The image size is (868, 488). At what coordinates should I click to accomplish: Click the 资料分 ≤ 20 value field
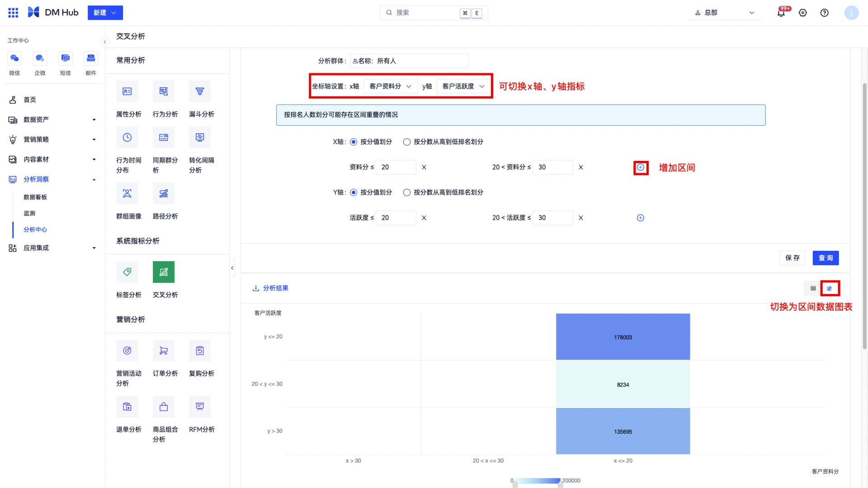click(396, 167)
